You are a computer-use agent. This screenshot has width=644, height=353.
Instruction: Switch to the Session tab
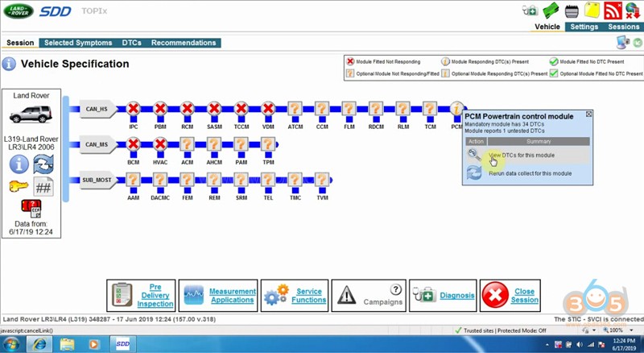click(20, 43)
